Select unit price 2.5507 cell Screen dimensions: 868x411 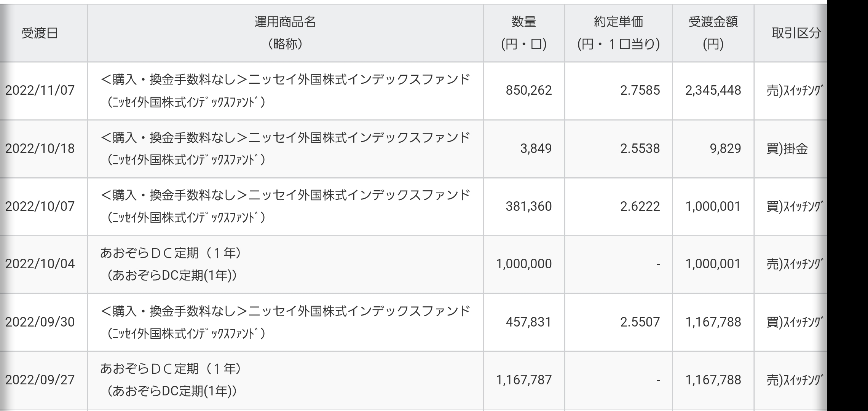click(x=619, y=322)
